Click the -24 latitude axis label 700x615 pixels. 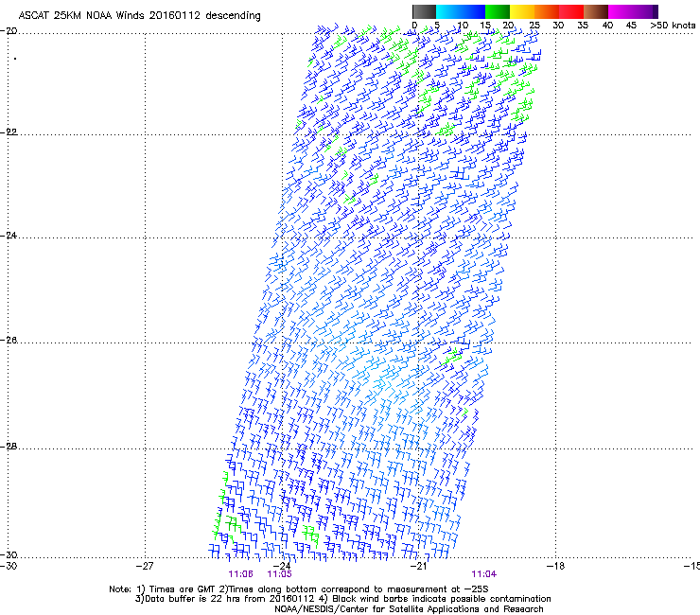tap(9, 236)
